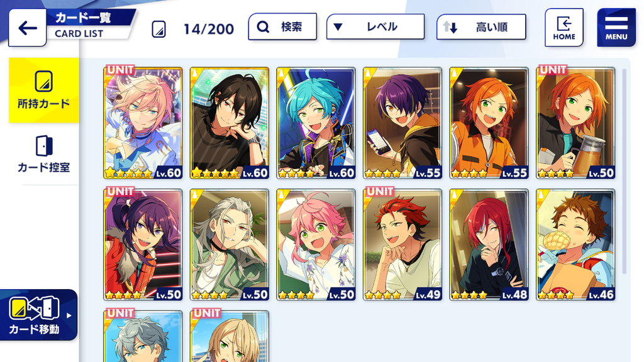Switch to the カード控室 waiting room tab
Viewport: 644px width, 362px height.
click(44, 154)
